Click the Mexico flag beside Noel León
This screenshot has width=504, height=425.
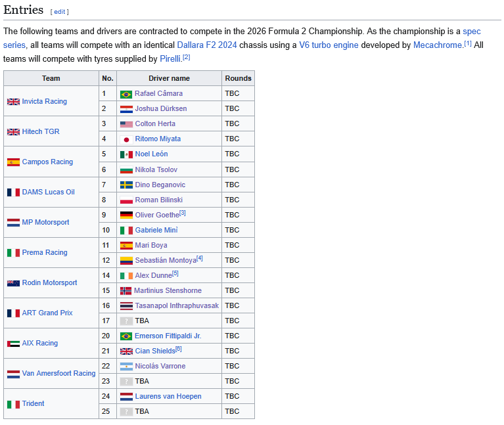pos(126,154)
